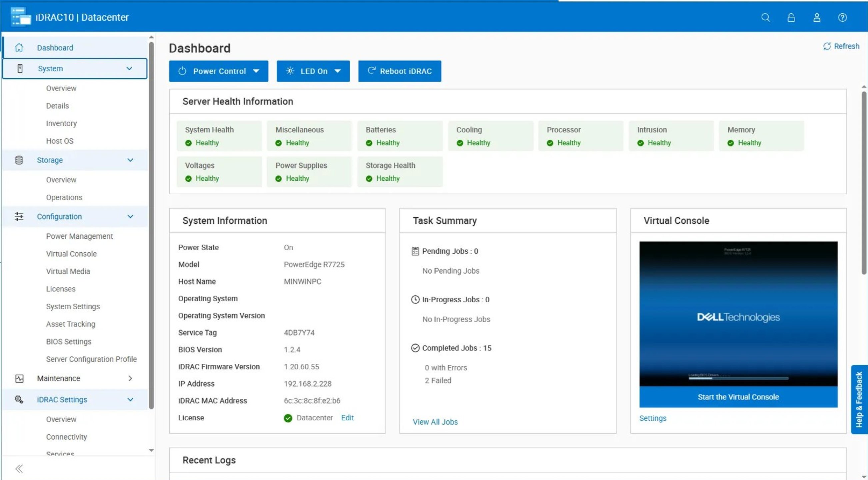
Task: Open Power Management under Configuration
Action: tap(79, 236)
